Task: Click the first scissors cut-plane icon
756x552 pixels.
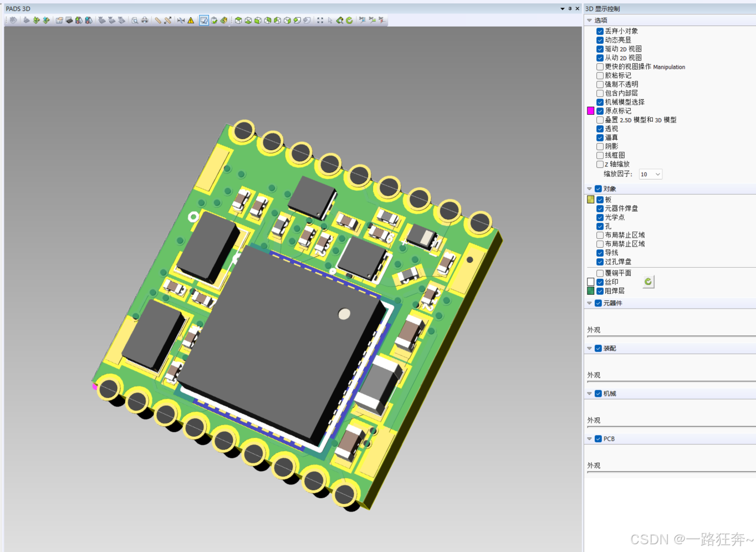Action: click(x=362, y=20)
